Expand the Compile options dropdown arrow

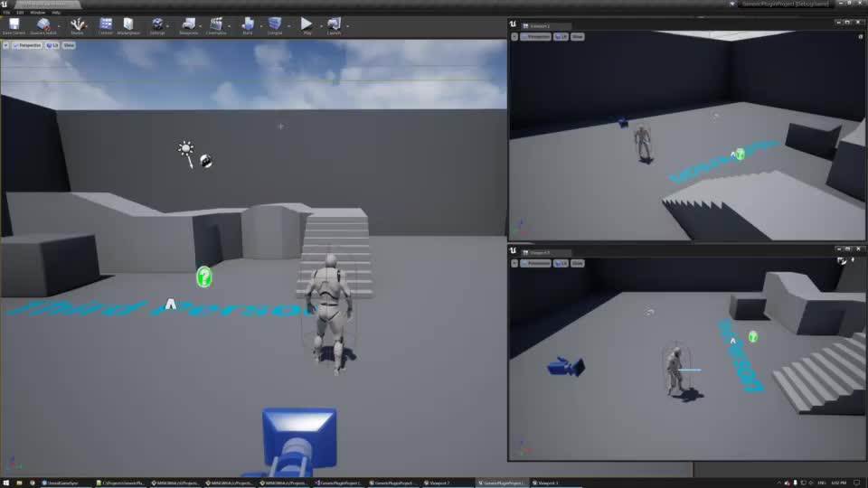[x=289, y=26]
